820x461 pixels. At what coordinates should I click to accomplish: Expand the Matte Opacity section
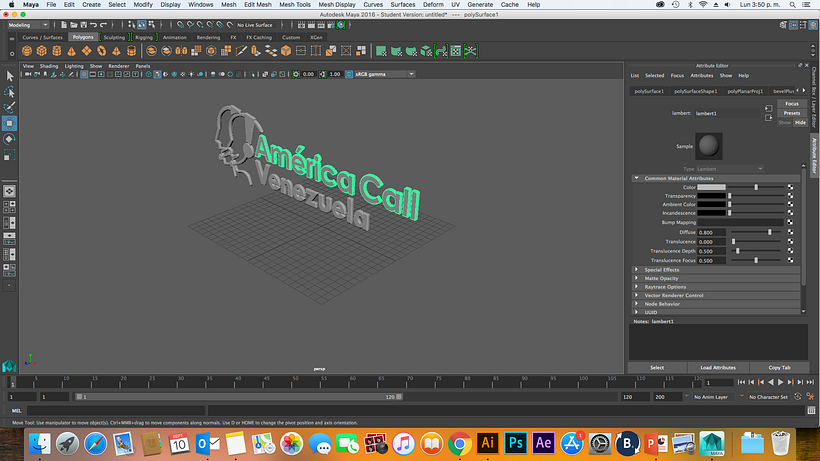pyautogui.click(x=636, y=278)
